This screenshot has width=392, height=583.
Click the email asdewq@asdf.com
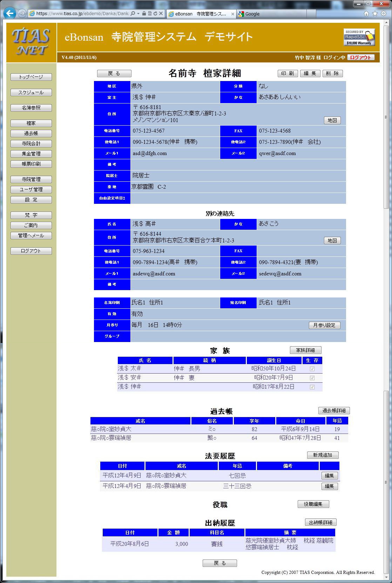coord(154,274)
